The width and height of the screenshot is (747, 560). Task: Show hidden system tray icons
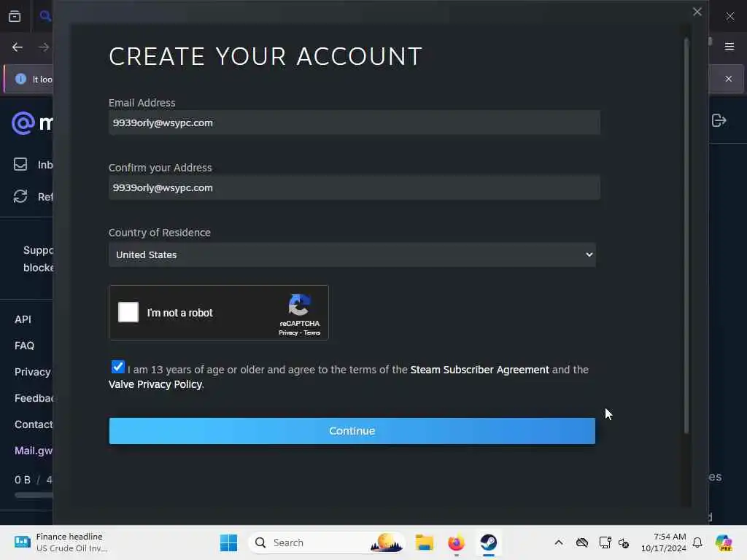(x=559, y=542)
